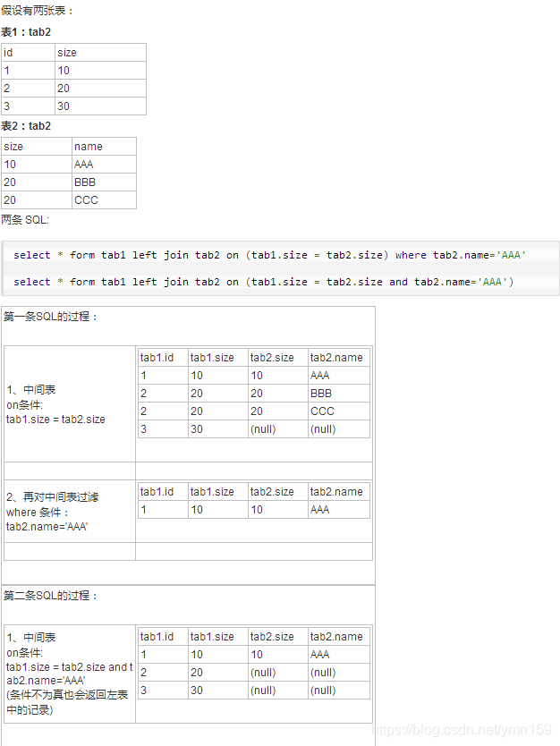Select the 'CCC' cell in 表2
The width and height of the screenshot is (560, 746).
(104, 200)
